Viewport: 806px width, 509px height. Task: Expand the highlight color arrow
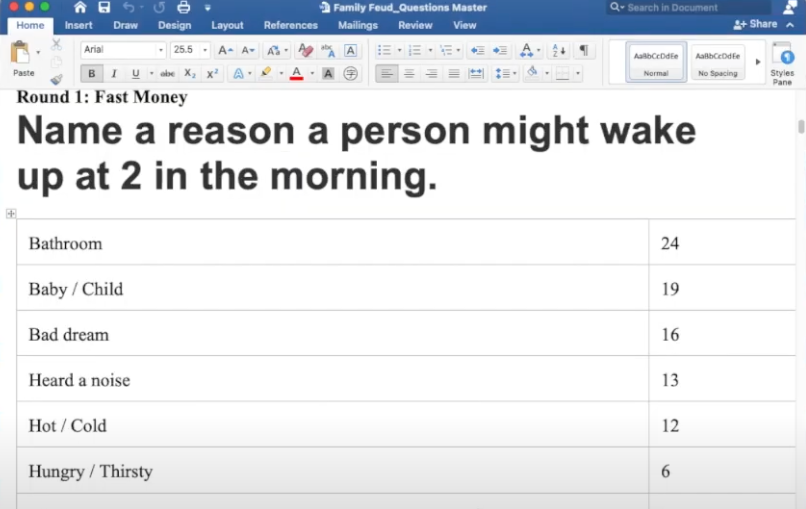click(281, 74)
